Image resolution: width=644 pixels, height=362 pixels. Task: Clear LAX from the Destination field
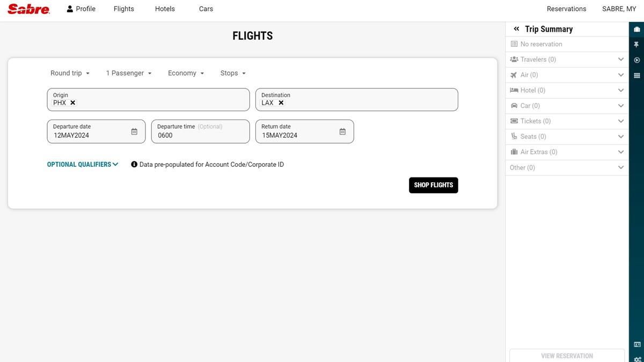click(x=281, y=103)
